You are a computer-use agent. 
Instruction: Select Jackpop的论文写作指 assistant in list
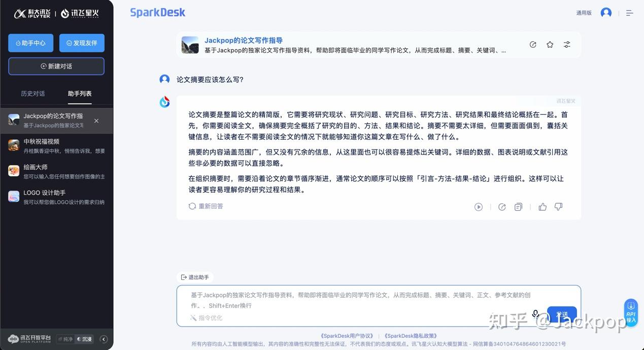click(x=57, y=121)
